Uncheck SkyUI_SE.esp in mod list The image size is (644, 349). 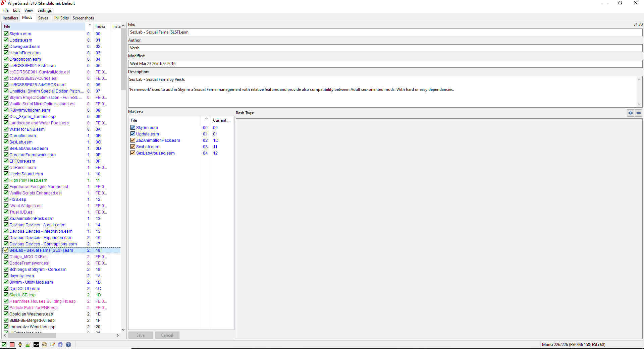tap(6, 295)
